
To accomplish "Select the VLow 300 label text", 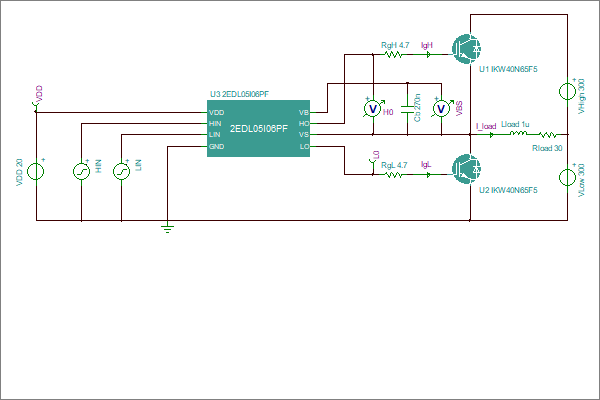I will pos(581,180).
